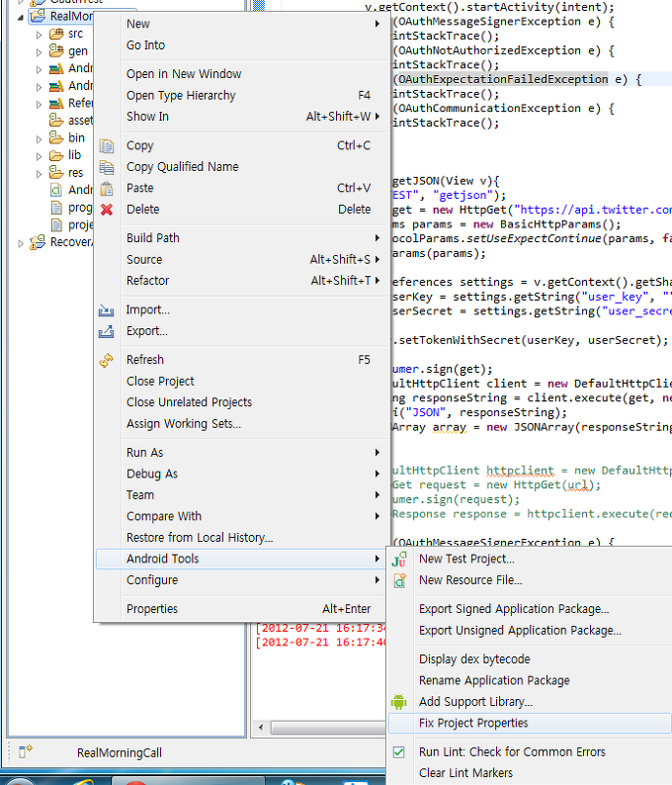This screenshot has width=672, height=785.
Task: Open the Debug As submenu
Action: pos(243,474)
